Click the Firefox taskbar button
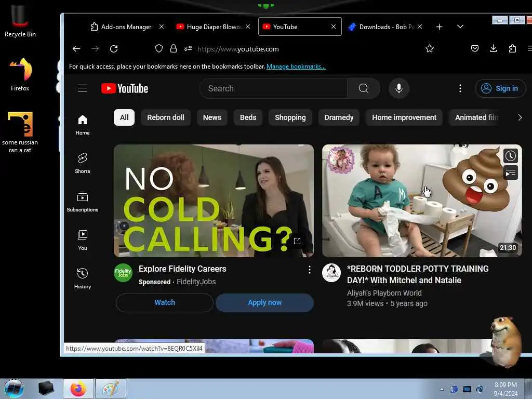The image size is (532, 399). pos(78,389)
